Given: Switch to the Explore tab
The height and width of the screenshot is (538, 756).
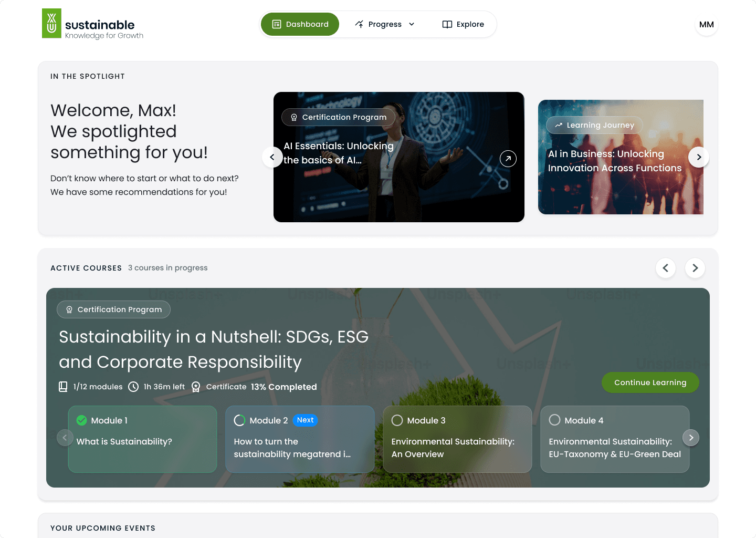Looking at the screenshot, I should (x=463, y=24).
